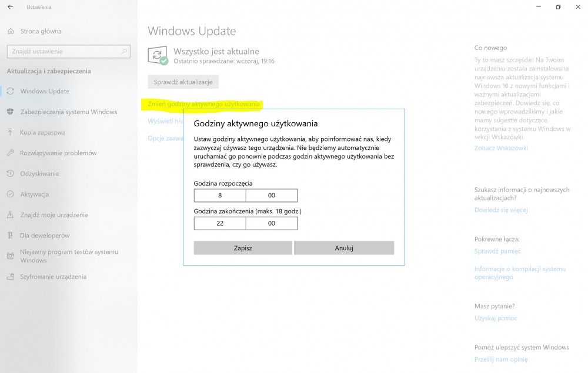Click the Wyświetl historię link behind dialog
The height and width of the screenshot is (373, 588).
tap(165, 121)
